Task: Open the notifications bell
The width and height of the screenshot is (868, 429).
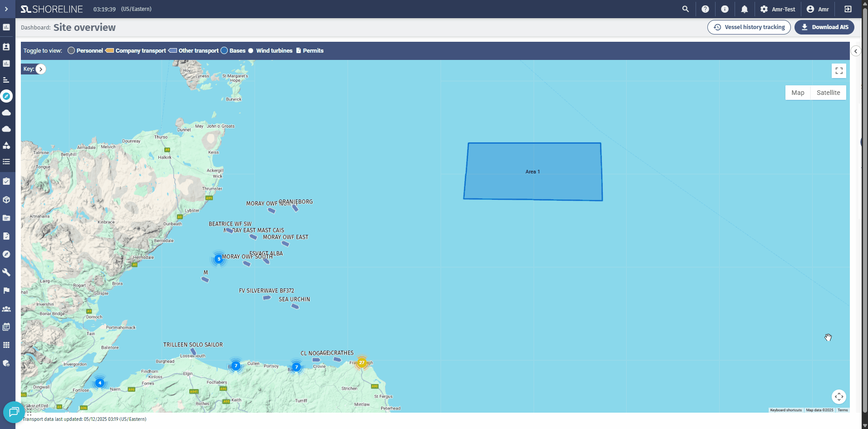Action: click(744, 9)
